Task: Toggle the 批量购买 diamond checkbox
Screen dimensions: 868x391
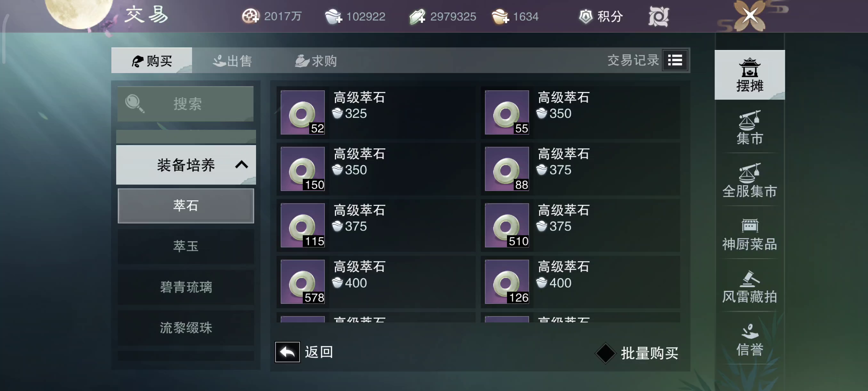Action: tap(606, 353)
